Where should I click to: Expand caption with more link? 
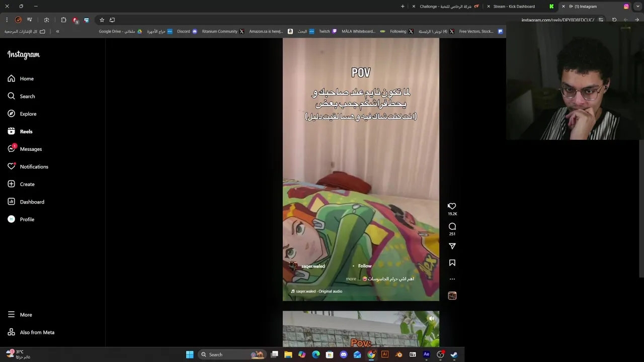click(351, 279)
